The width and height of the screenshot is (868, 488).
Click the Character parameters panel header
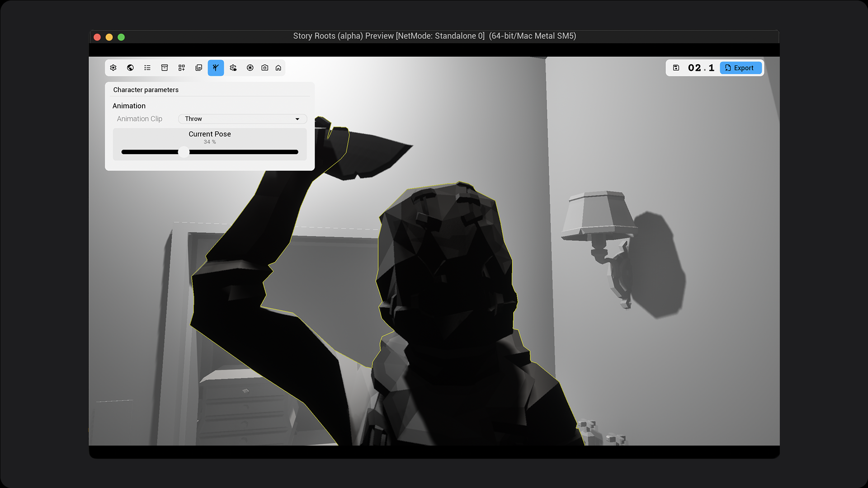point(146,90)
